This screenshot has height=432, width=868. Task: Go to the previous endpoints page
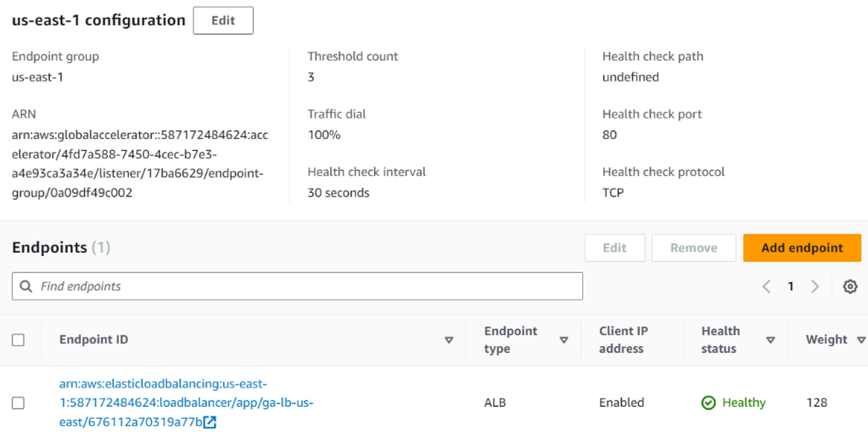coord(767,287)
